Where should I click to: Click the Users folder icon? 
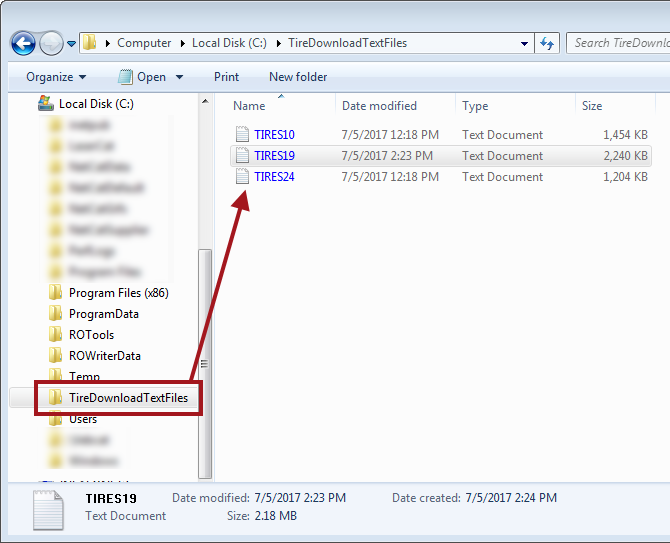[56, 419]
